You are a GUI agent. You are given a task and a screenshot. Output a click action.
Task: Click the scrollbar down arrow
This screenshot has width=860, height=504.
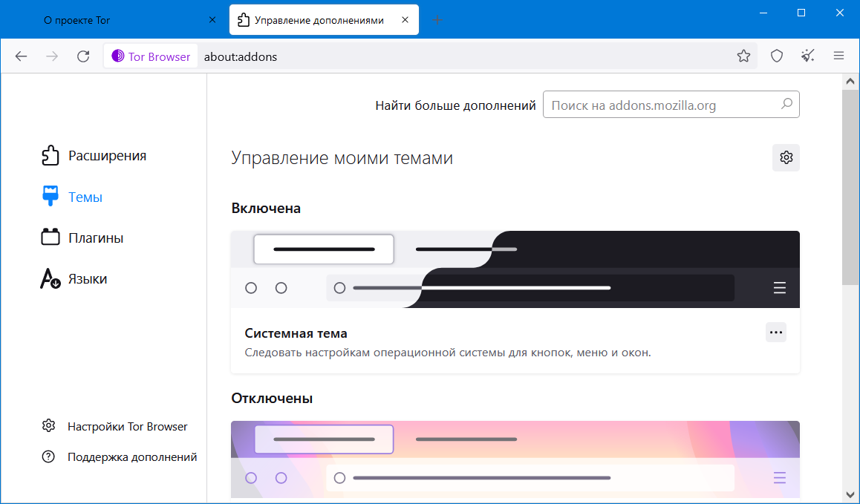point(850,496)
